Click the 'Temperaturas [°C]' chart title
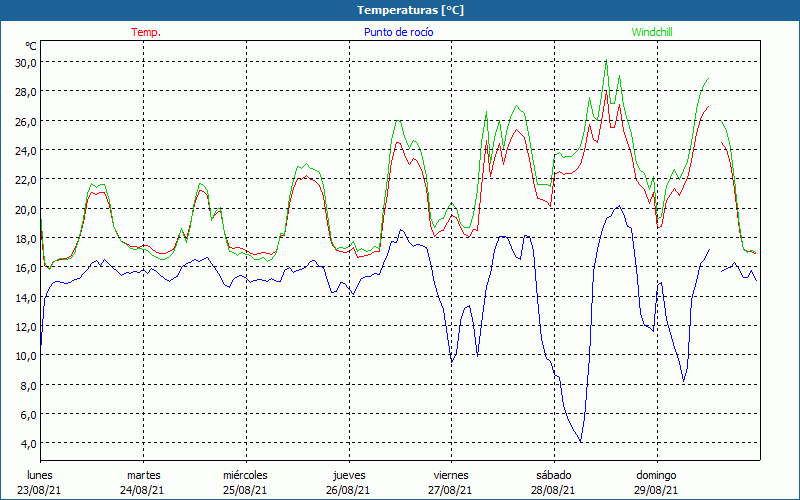Viewport: 800px width, 500px height. [410, 10]
